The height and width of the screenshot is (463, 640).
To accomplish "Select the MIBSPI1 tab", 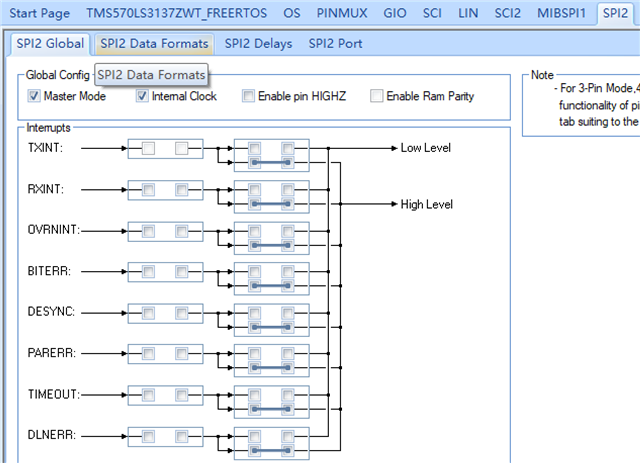I will pyautogui.click(x=561, y=13).
